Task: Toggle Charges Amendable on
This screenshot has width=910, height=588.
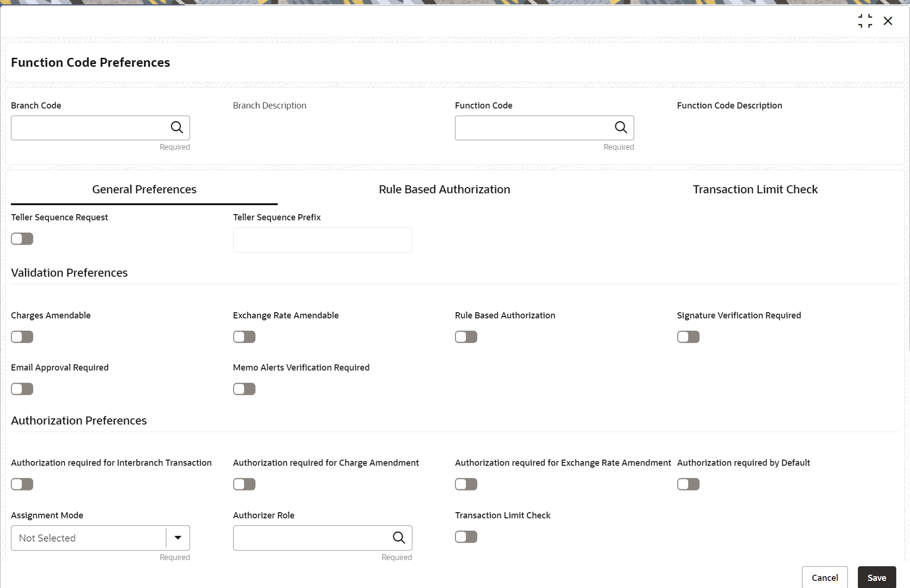Action: coord(22,337)
